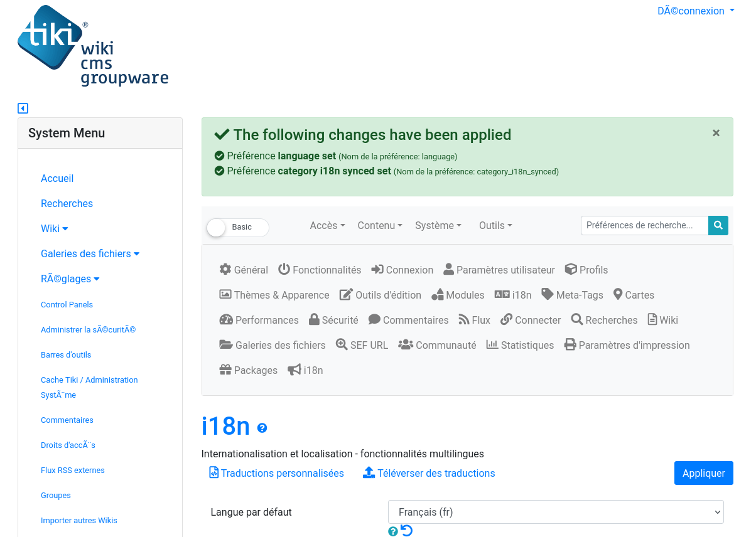This screenshot has height=537, width=756.
Task: Open the Langue par défaut dropdown
Action: pos(556,512)
